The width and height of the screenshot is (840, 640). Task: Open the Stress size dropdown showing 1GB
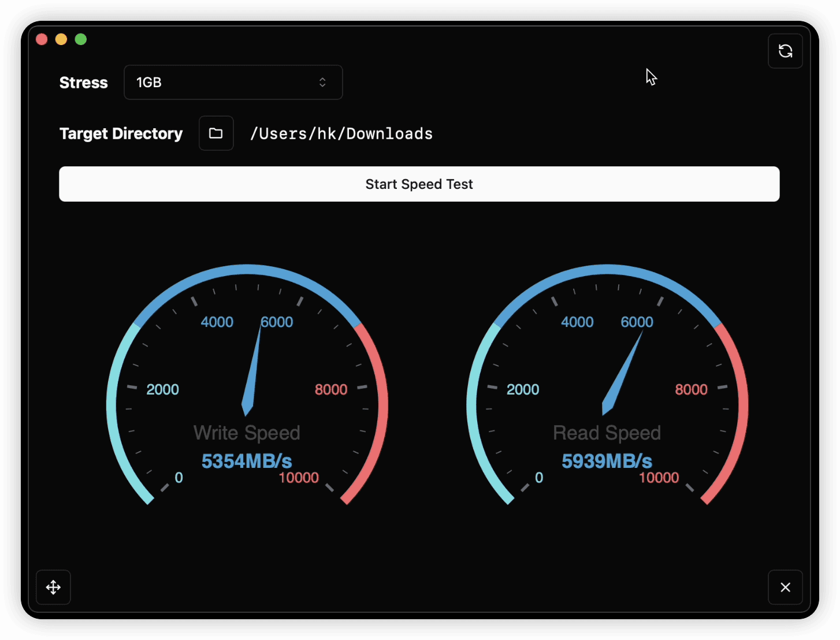[x=233, y=83]
